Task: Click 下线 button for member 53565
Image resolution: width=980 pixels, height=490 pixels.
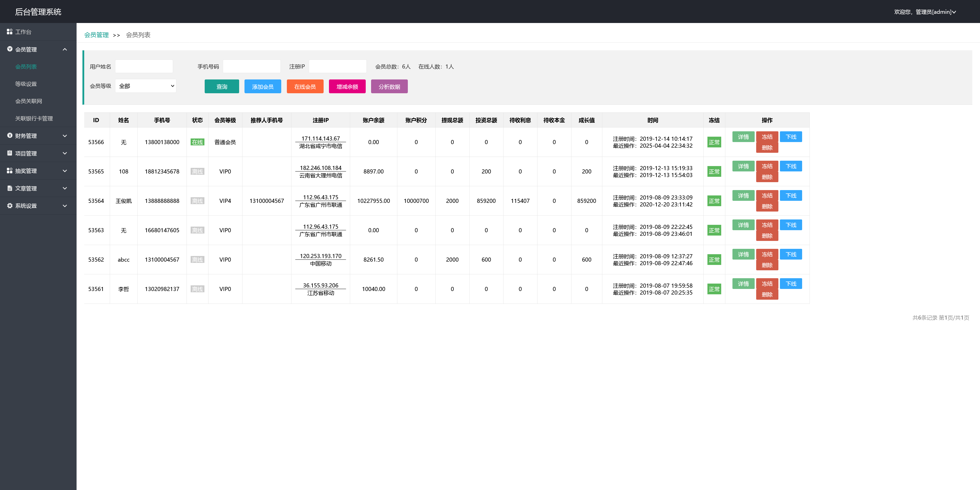Action: tap(791, 166)
